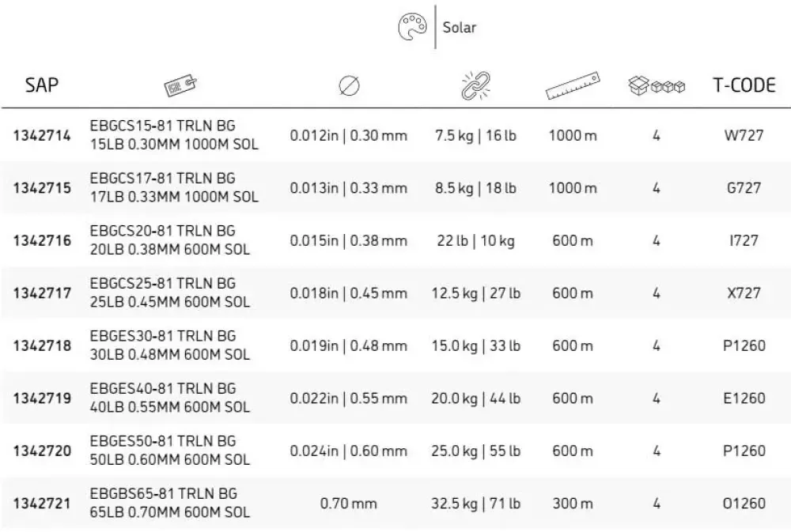Screen dimensions: 791x532
Task: Click the 0.018in | 0.45 mm diameter cell
Action: pos(349,293)
